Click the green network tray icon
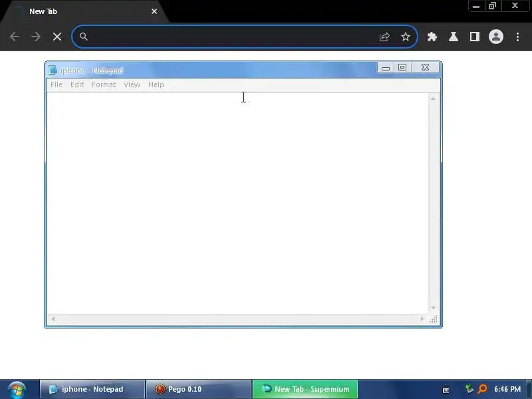 (x=469, y=389)
